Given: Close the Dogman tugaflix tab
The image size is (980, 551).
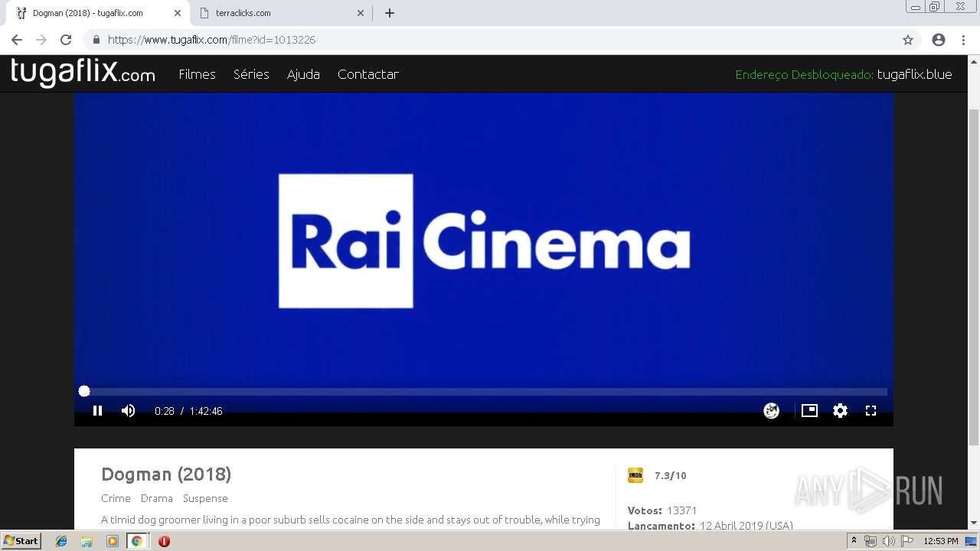Looking at the screenshot, I should point(177,13).
